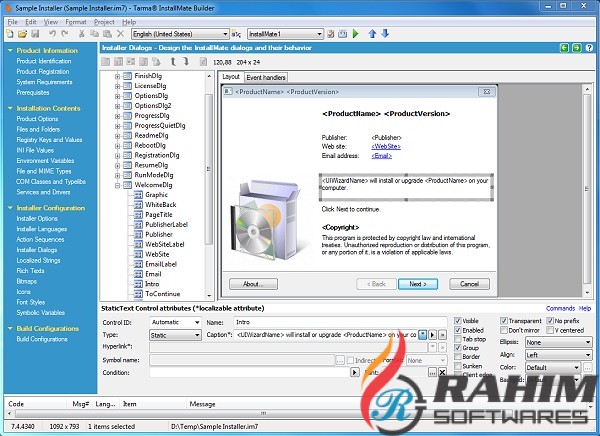Viewport: 600px width, 436px height.
Task: Open the Edit menu
Action: point(31,22)
